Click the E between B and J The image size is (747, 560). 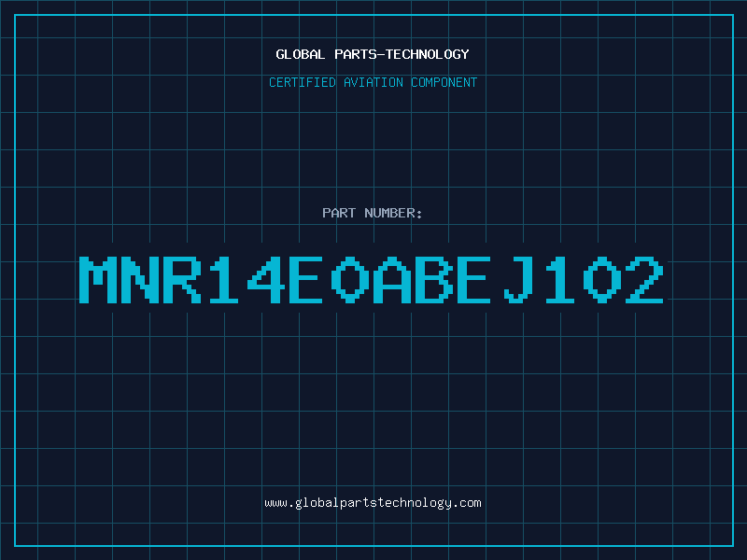[474, 280]
